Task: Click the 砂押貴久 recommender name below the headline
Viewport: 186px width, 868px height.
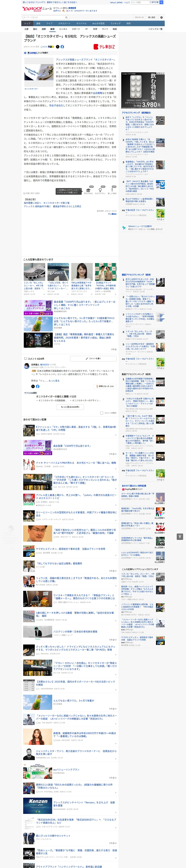Action: (34, 53)
